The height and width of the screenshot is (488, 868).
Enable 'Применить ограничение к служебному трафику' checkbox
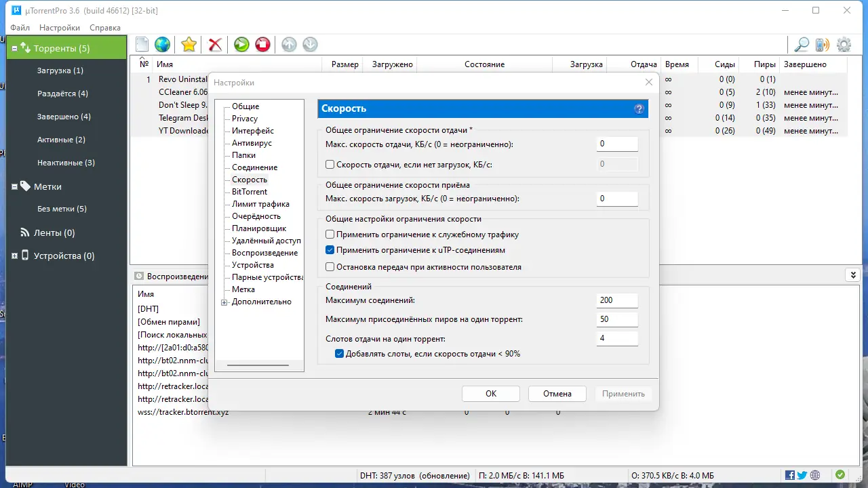330,235
